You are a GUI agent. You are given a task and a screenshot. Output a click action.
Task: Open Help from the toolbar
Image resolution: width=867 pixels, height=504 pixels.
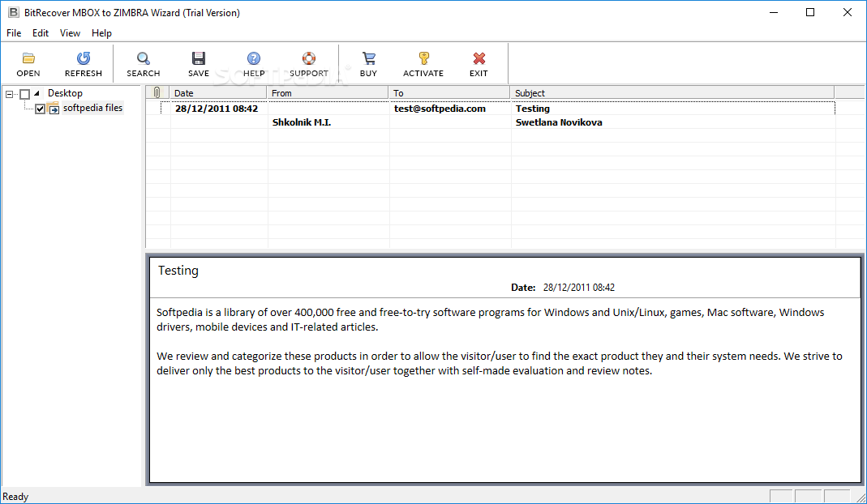tap(254, 58)
